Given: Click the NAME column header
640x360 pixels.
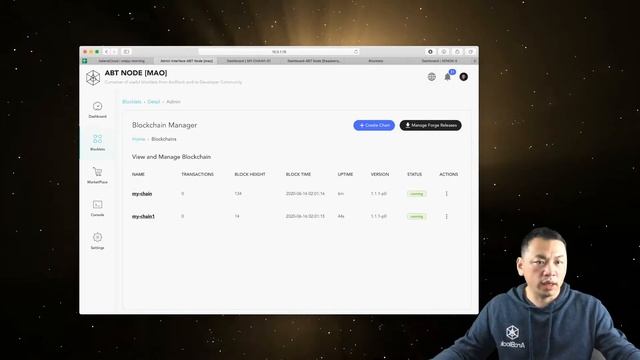Looking at the screenshot, I should (x=138, y=174).
